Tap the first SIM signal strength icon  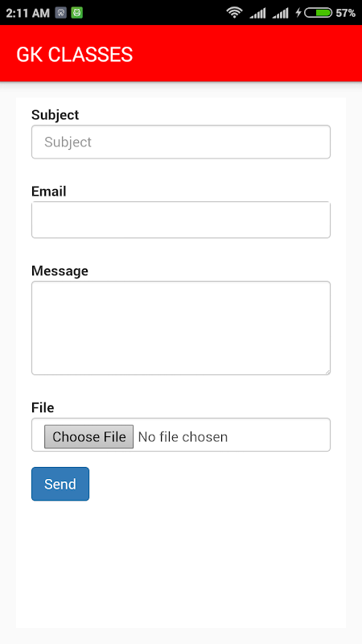257,13
